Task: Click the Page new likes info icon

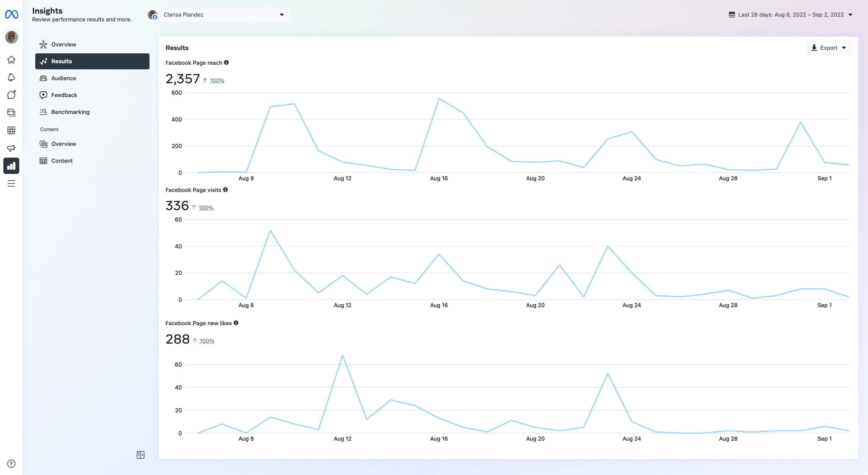Action: [236, 323]
